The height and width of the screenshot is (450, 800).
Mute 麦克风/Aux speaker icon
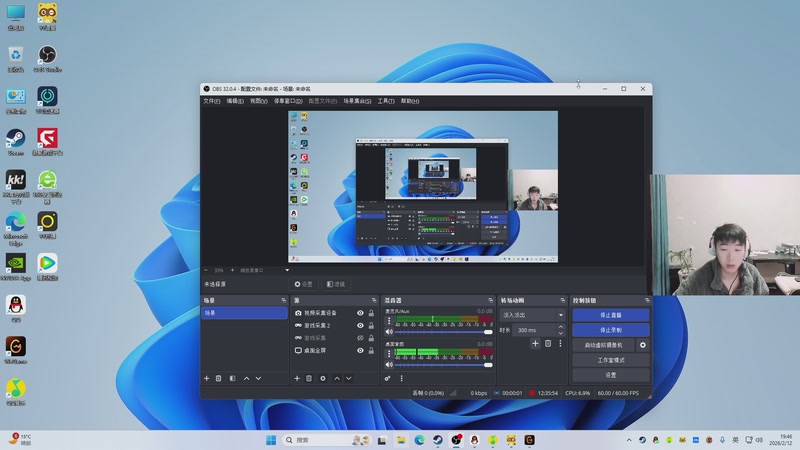click(389, 331)
